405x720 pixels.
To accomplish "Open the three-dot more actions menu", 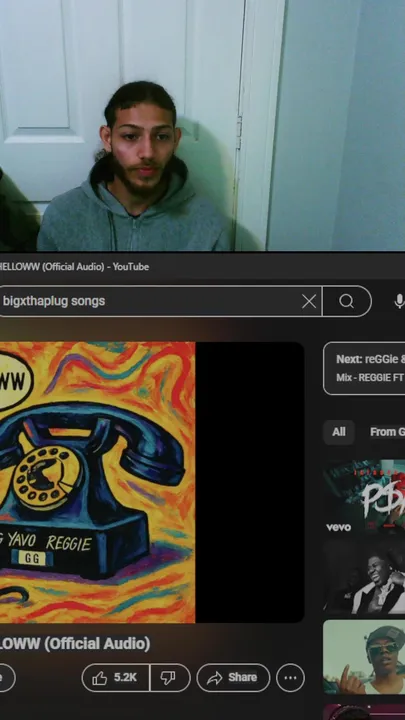I will pos(290,677).
